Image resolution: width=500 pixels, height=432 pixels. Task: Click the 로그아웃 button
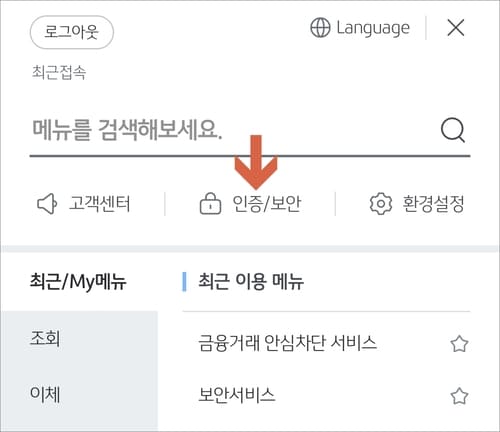72,32
